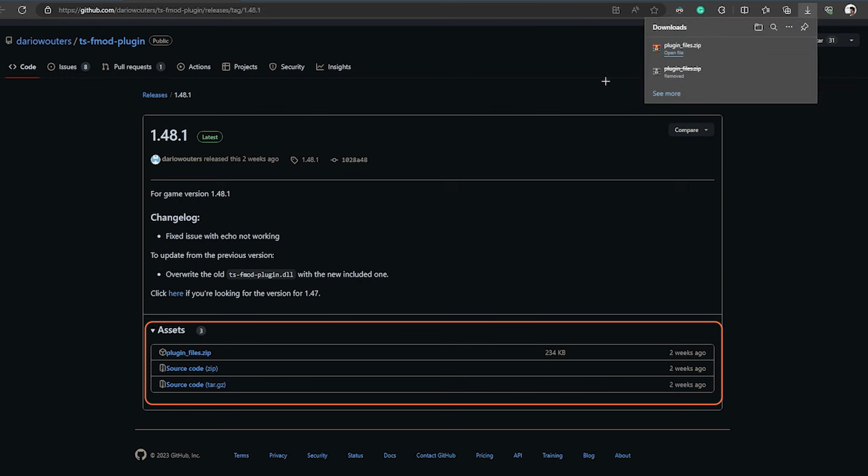Go to the Pull requests tab
The image size is (868, 476).
pyautogui.click(x=134, y=66)
